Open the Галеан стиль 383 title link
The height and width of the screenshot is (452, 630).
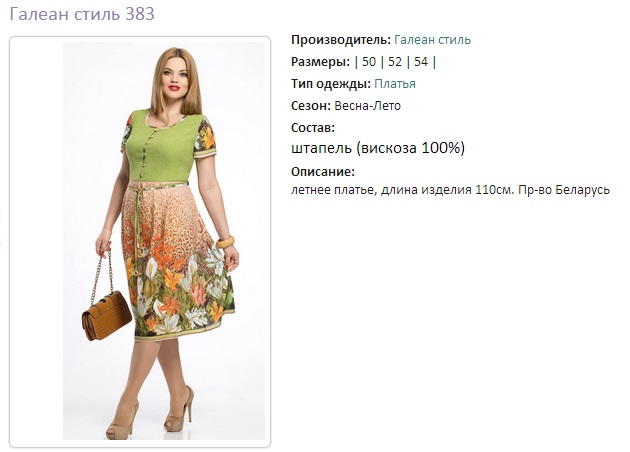[82, 14]
